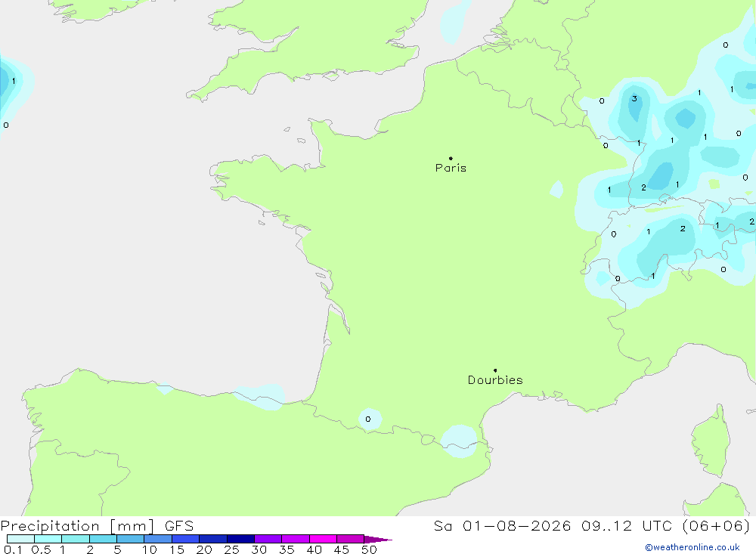756x554 pixels.
Task: Click the date 'Sa 01-08-2026 09..12 UTC (06+06)'
Action: pos(592,525)
